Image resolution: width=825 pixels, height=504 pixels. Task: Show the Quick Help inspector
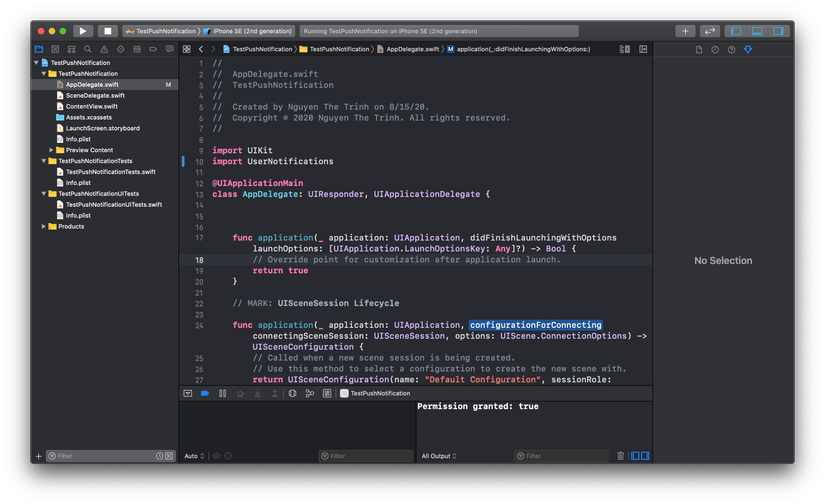tap(731, 49)
